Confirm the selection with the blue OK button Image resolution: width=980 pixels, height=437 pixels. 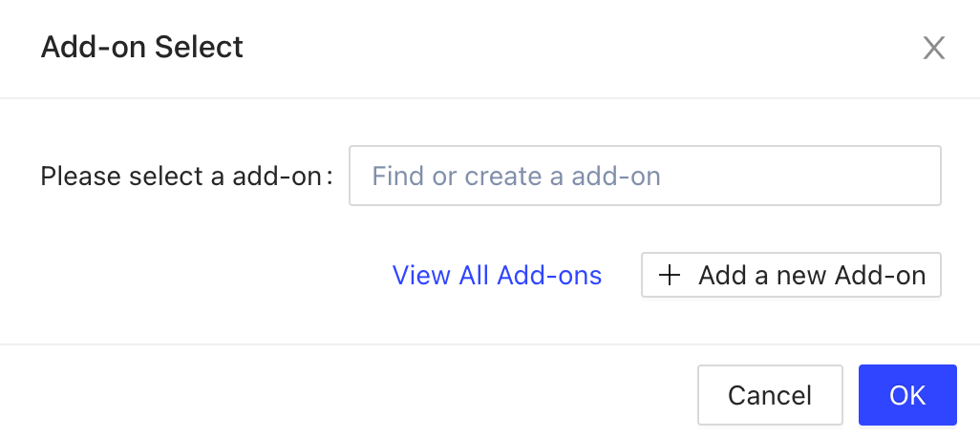coord(906,395)
